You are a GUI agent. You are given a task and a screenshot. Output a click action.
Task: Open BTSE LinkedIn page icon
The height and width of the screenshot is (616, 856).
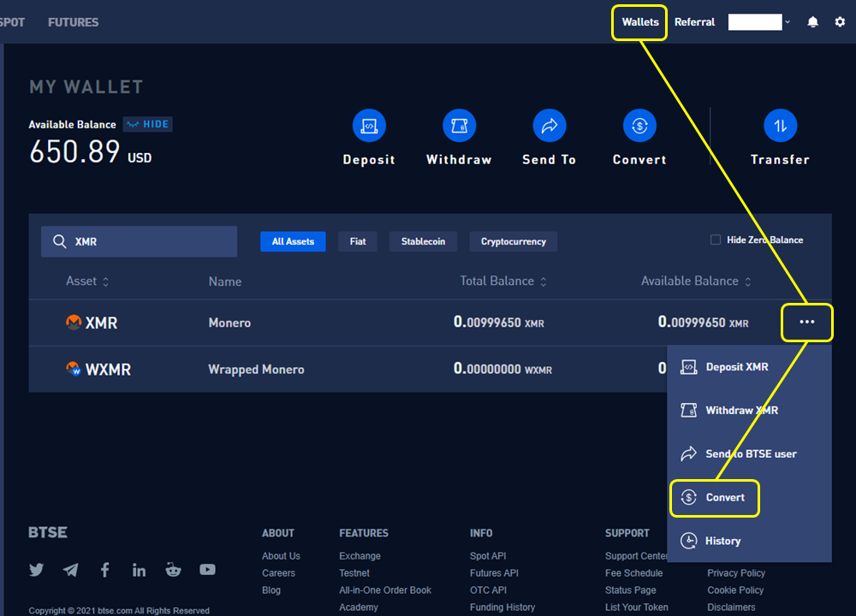(139, 570)
